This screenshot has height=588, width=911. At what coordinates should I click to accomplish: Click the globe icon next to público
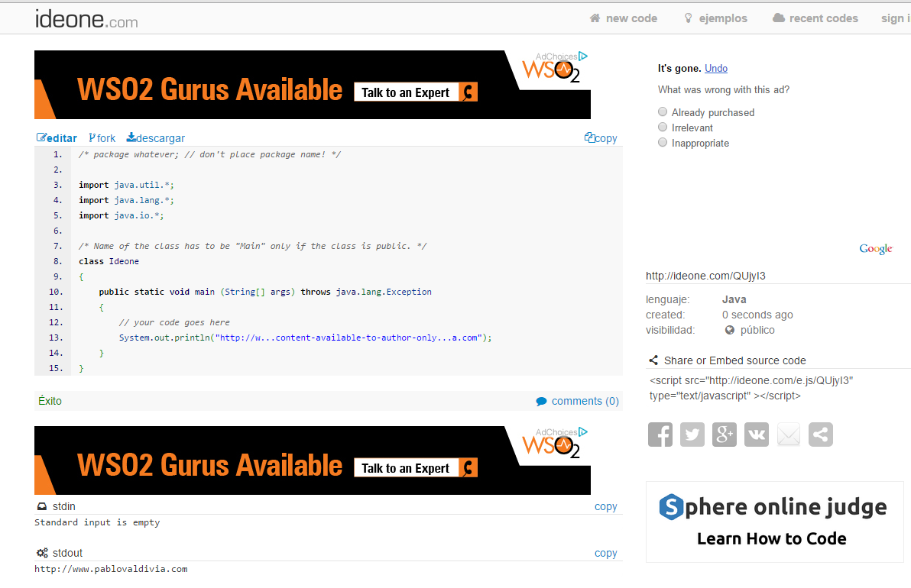click(730, 331)
